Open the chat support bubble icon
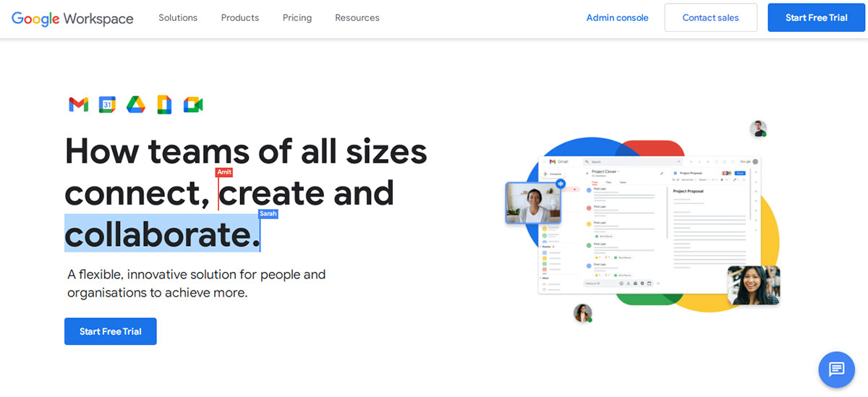Viewport: 868px width, 397px height. pos(836,370)
